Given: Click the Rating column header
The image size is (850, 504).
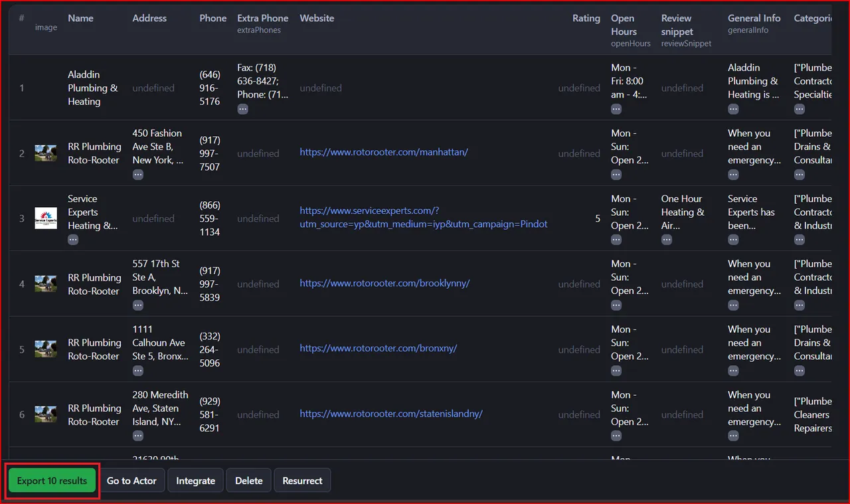Looking at the screenshot, I should 586,19.
